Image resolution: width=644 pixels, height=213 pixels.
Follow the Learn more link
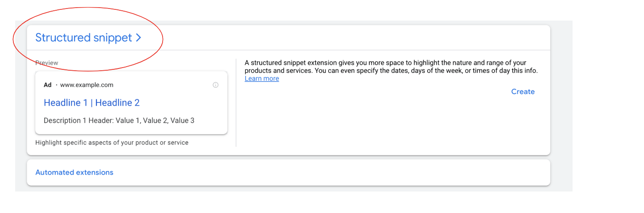click(x=262, y=79)
